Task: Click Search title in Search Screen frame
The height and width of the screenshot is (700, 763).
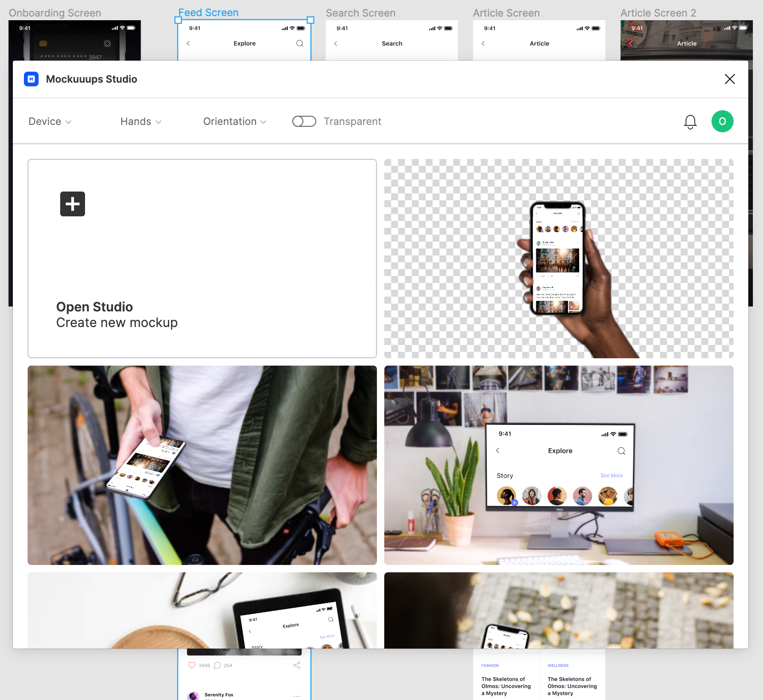Action: 392,44
